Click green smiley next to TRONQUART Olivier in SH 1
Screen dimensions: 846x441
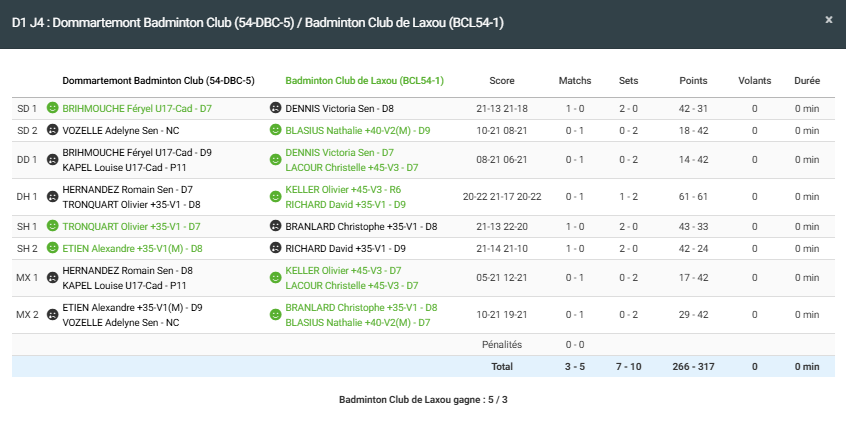[x=52, y=226]
